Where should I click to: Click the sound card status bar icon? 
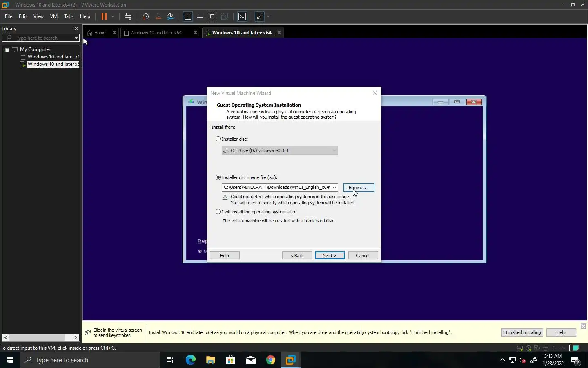click(x=554, y=348)
